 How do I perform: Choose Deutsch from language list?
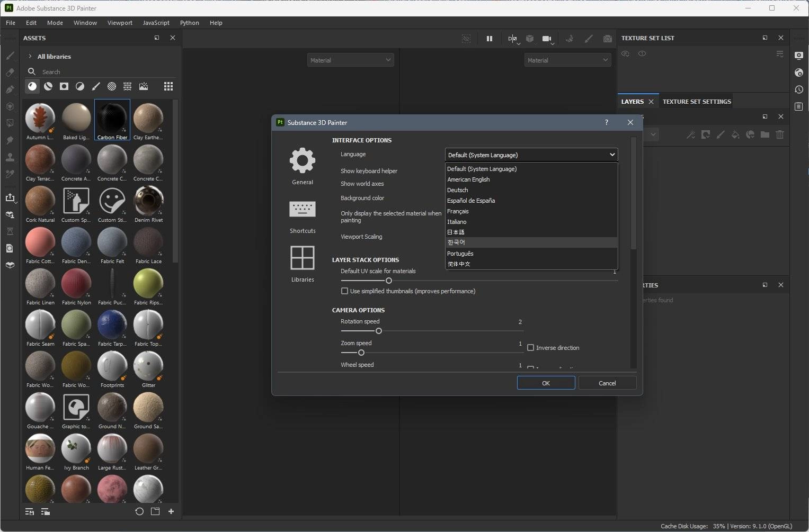point(531,190)
